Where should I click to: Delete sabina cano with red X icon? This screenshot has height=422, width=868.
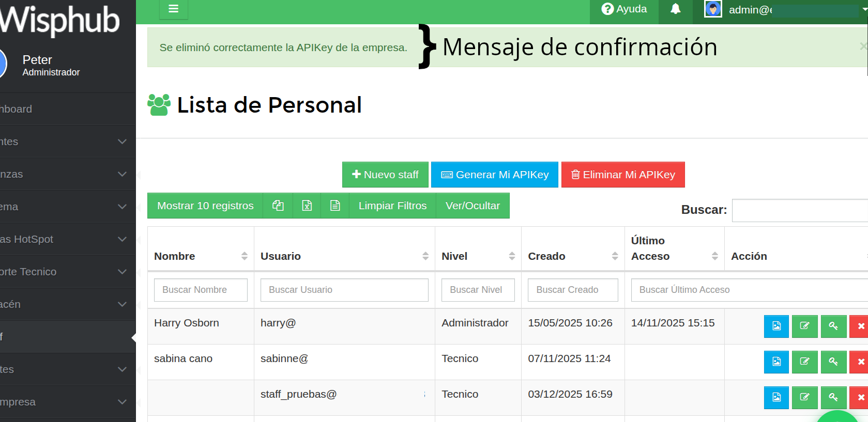pos(860,362)
